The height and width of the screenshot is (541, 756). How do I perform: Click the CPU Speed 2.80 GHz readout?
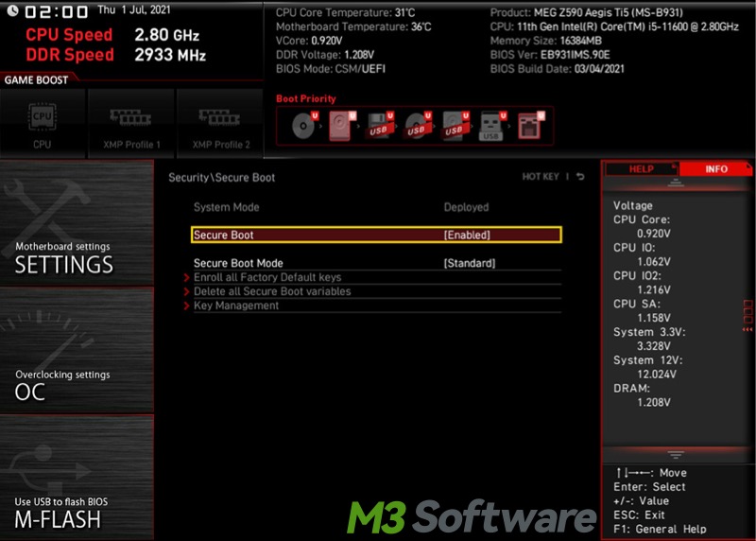[x=112, y=35]
